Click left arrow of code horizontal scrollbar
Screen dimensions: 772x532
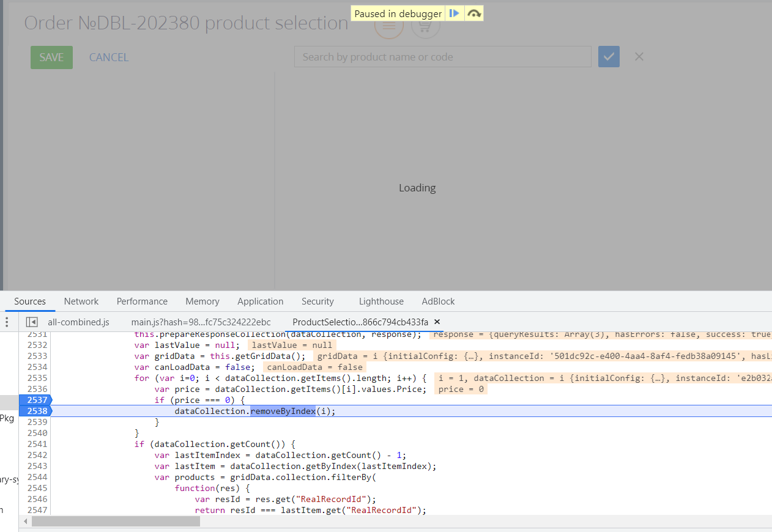25,522
